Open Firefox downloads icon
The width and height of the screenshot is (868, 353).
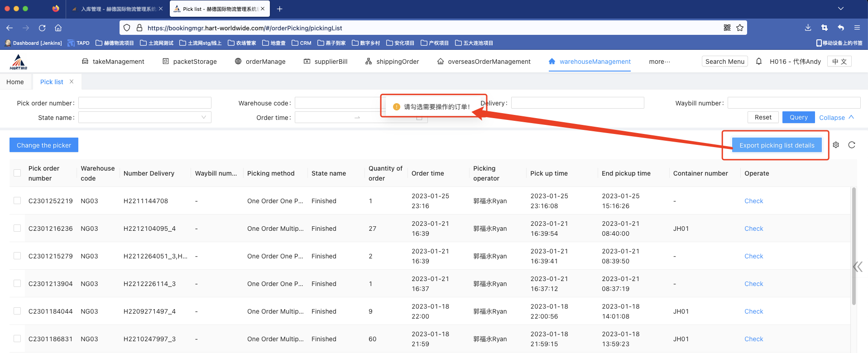[808, 28]
